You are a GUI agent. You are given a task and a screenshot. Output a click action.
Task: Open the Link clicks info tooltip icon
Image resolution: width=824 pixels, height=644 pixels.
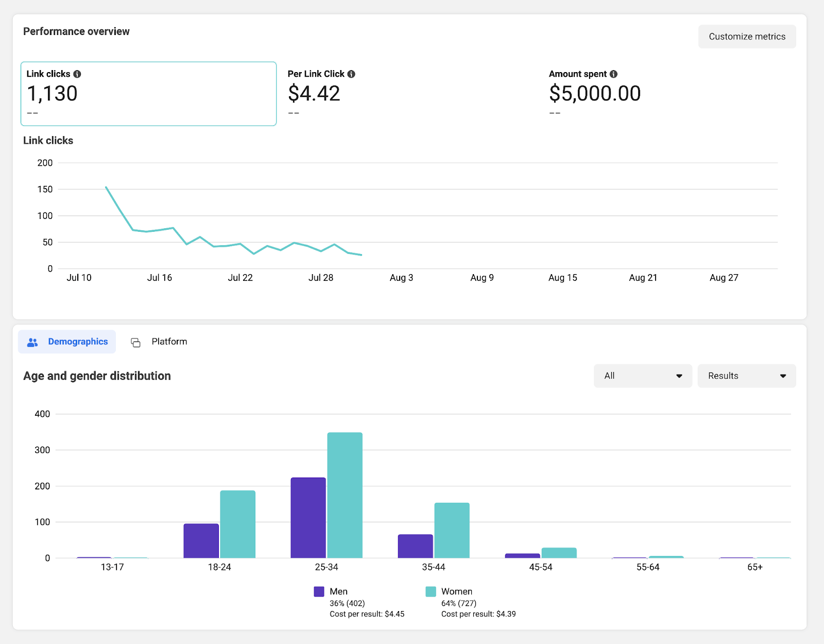(x=78, y=74)
